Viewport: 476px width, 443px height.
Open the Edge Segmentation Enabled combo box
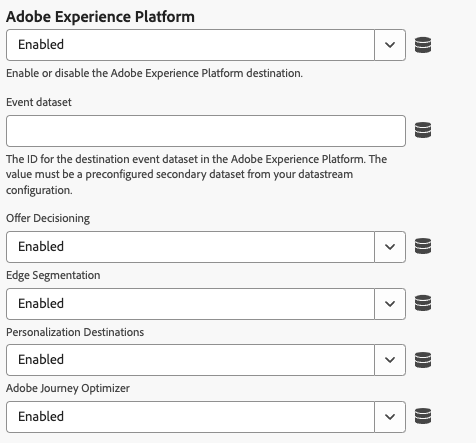(206, 304)
